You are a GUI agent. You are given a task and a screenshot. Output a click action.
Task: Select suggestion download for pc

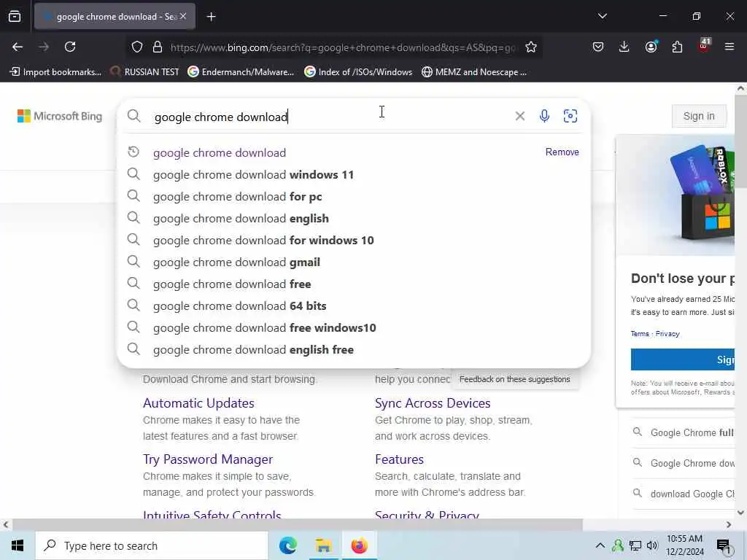click(354, 197)
